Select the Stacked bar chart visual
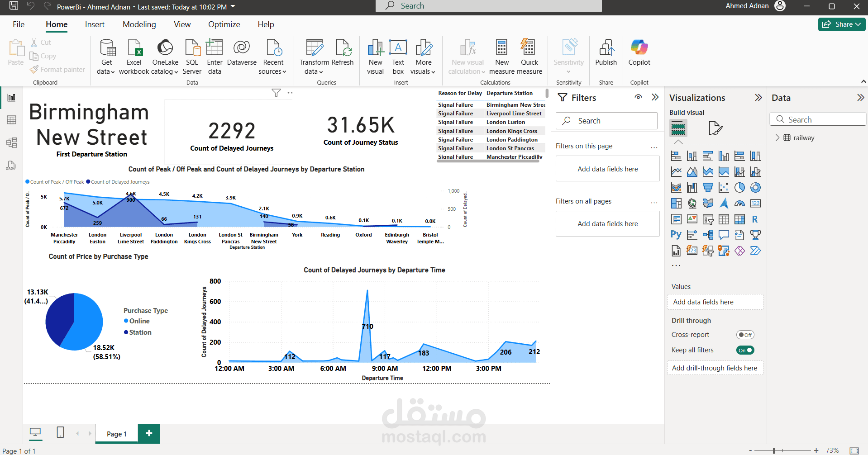 [676, 156]
